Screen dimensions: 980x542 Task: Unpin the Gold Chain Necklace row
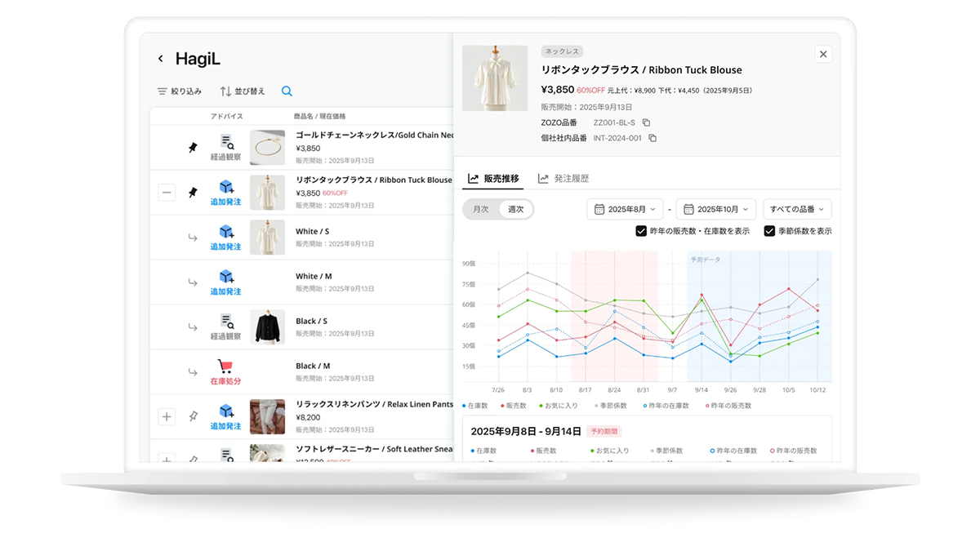pyautogui.click(x=193, y=148)
